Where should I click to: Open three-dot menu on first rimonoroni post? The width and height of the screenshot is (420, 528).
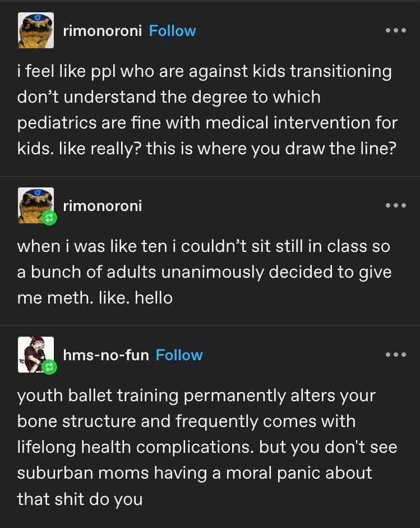coord(395,30)
